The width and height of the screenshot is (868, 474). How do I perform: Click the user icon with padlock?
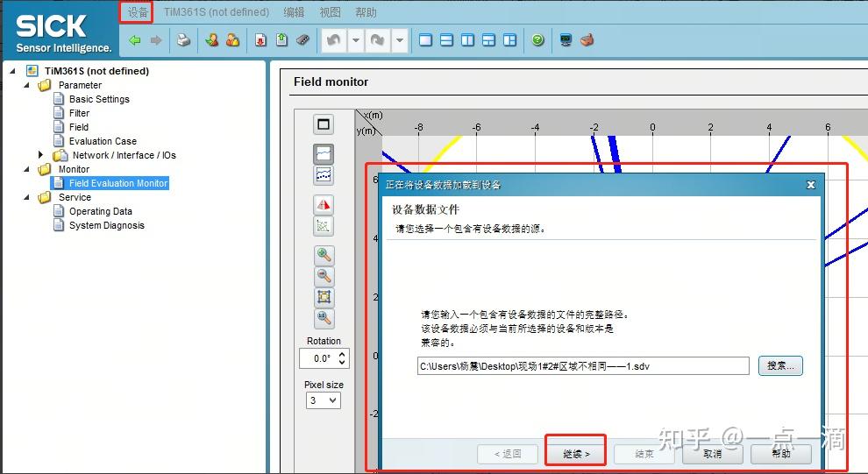232,40
